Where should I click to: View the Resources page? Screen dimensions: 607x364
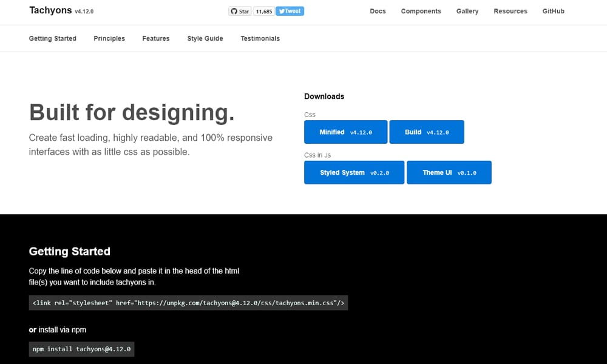pyautogui.click(x=510, y=11)
